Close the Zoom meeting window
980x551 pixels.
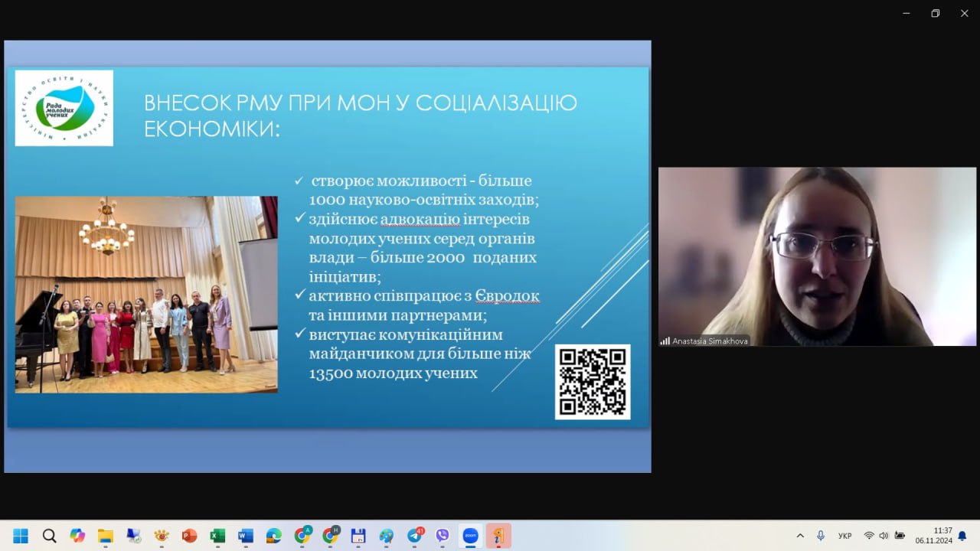click(965, 13)
